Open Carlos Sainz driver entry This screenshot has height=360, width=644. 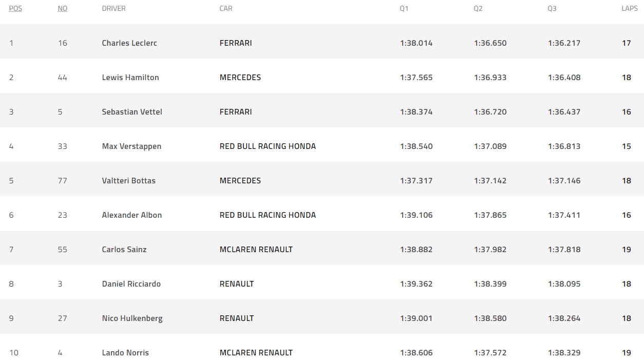124,250
